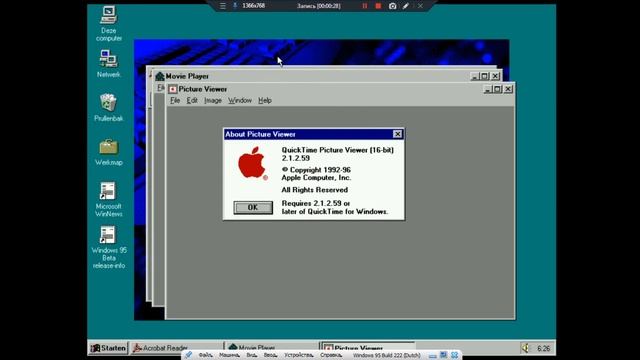Minimize the Movie Player window
The height and width of the screenshot is (360, 640).
[474, 76]
